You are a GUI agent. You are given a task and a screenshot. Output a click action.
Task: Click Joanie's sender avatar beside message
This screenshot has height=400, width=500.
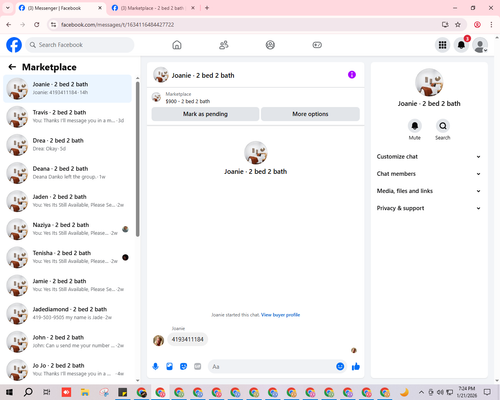[x=158, y=340]
